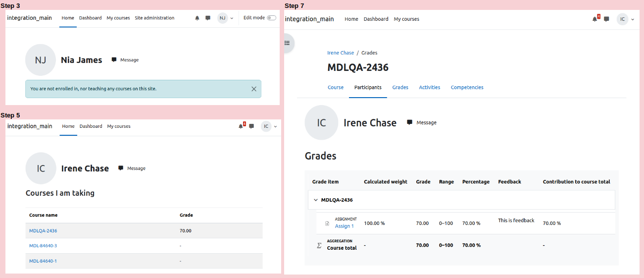Open MDL-84640-3 course link
644x278 pixels.
tap(43, 246)
